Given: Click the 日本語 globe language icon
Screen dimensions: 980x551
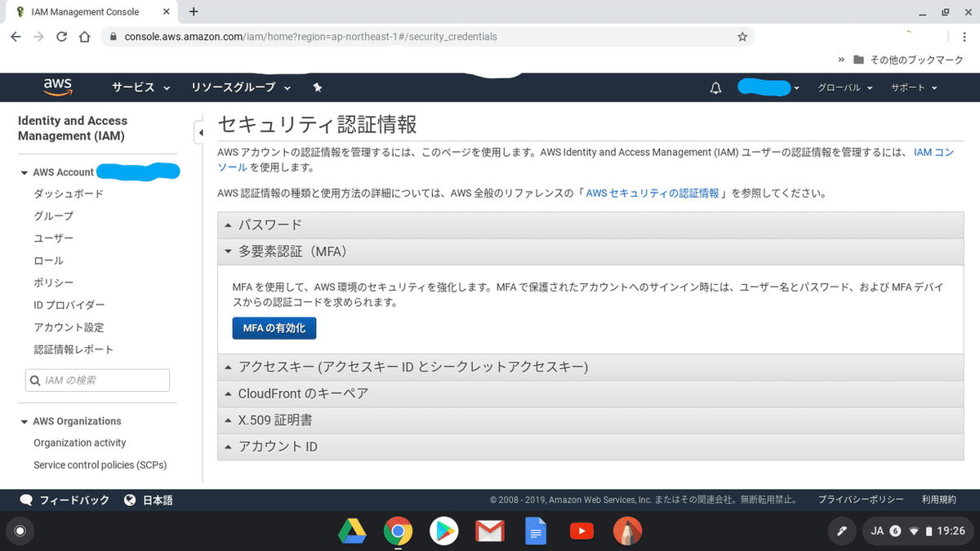Looking at the screenshot, I should [131, 500].
